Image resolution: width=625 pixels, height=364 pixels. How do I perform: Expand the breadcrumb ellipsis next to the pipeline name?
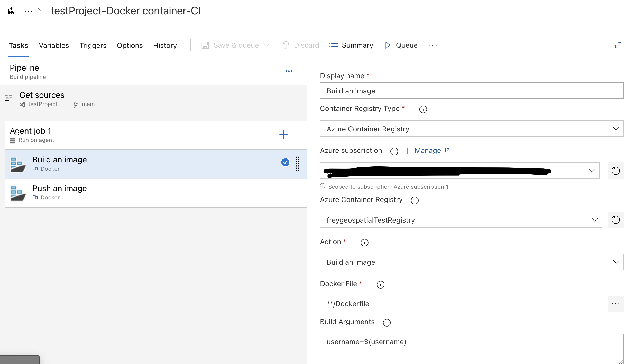[x=28, y=11]
